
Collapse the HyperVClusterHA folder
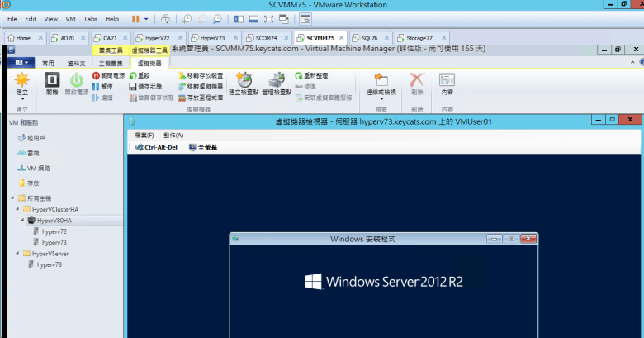click(x=19, y=210)
